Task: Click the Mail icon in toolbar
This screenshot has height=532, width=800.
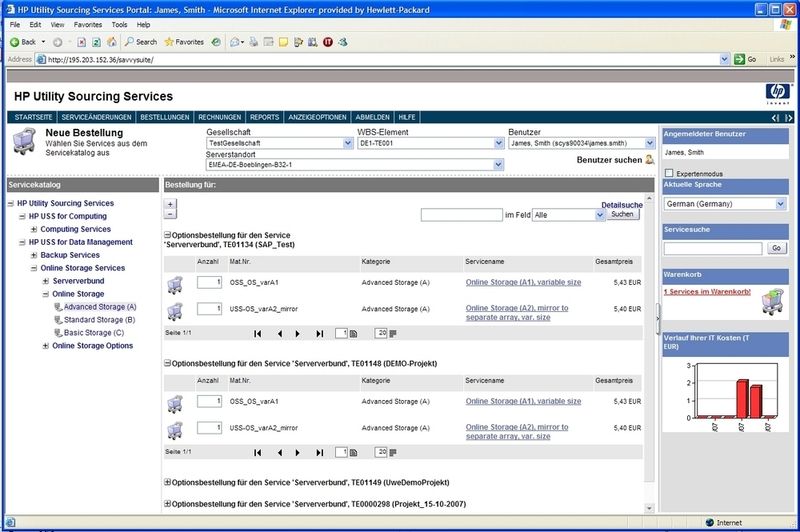Action: tap(236, 42)
